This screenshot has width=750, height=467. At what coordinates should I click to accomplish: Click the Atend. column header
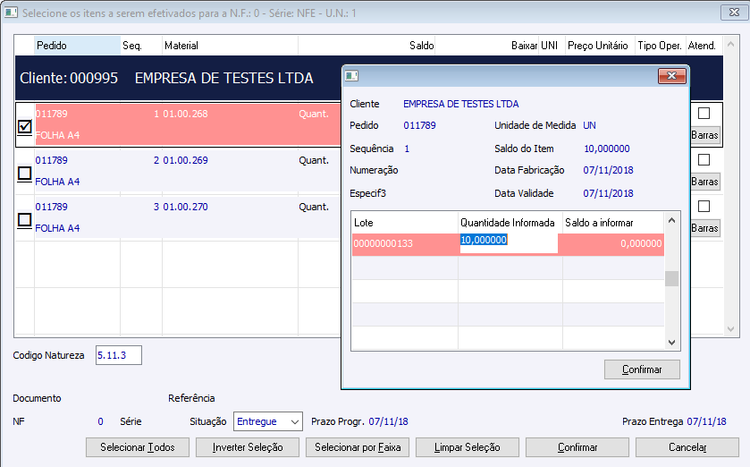pyautogui.click(x=704, y=45)
